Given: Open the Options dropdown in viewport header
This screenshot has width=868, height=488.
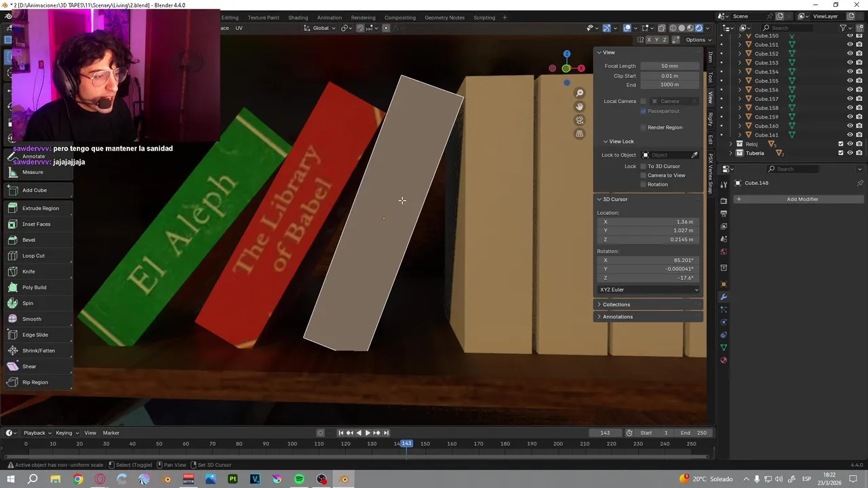Looking at the screenshot, I should [x=698, y=40].
